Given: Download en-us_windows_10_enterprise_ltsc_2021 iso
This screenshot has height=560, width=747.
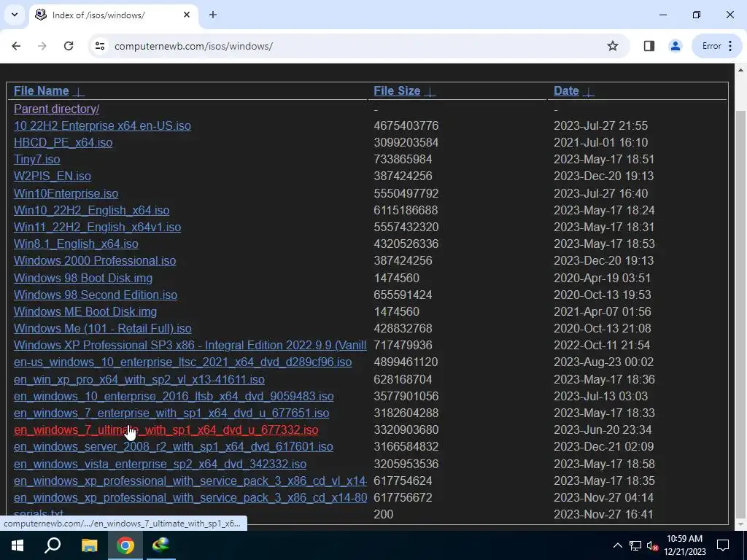Looking at the screenshot, I should (182, 362).
